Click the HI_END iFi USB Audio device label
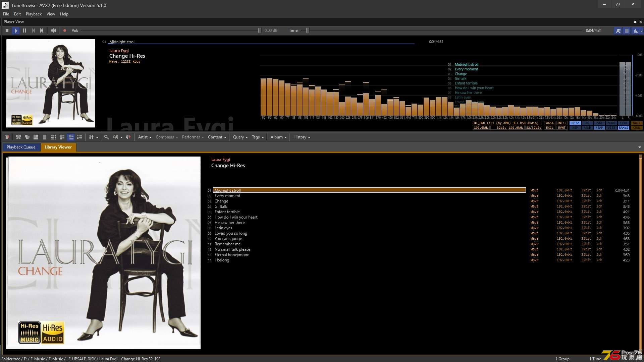This screenshot has width=644, height=362. click(507, 123)
